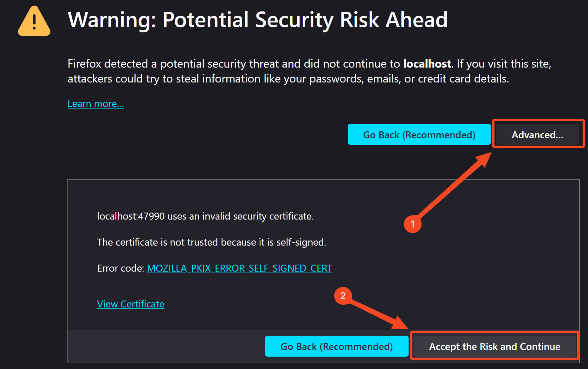This screenshot has width=588, height=369.
Task: Click the word "Ahead" in the title
Action: [x=417, y=20]
